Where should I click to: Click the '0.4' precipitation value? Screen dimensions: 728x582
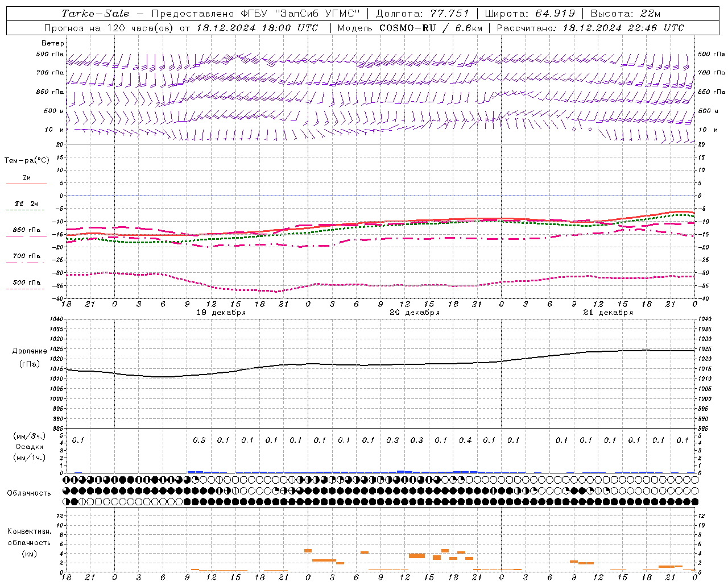click(x=465, y=440)
